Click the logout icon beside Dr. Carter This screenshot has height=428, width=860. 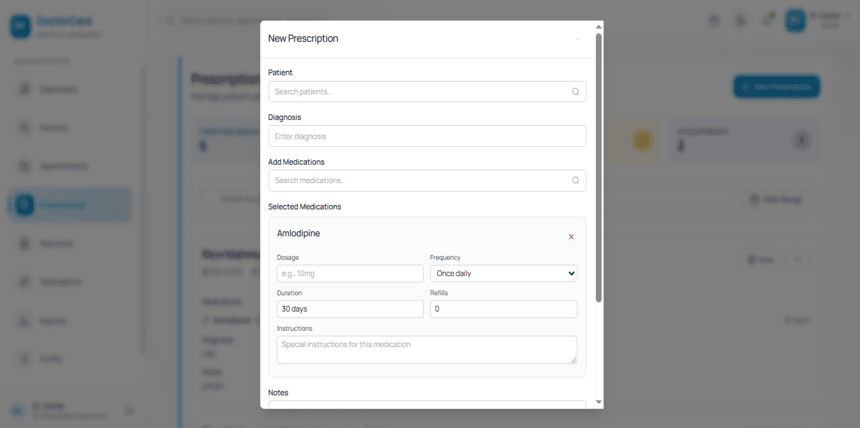[x=129, y=410]
